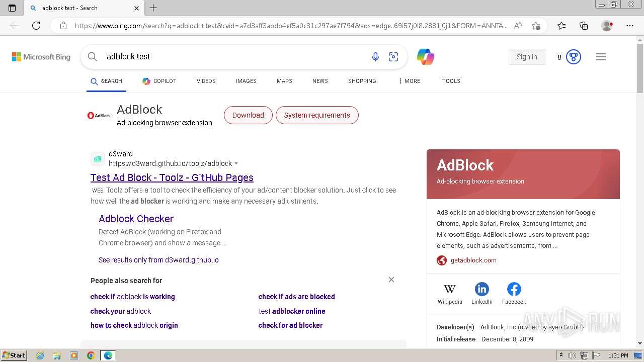Open the Windows Start menu
This screenshot has width=644, height=362.
pyautogui.click(x=14, y=355)
